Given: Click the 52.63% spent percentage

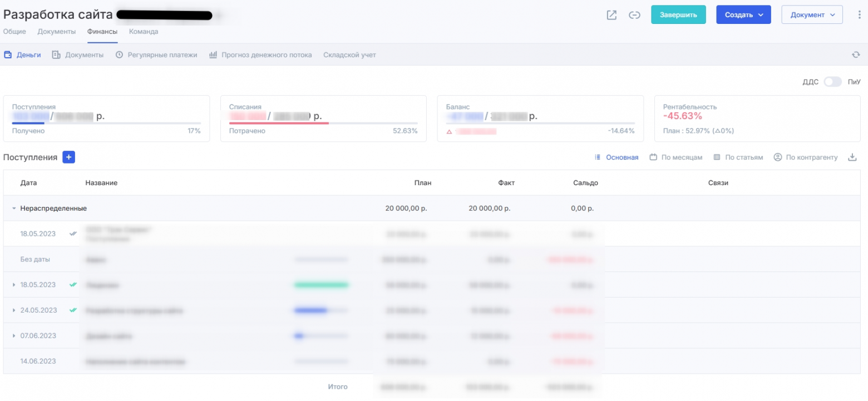Looking at the screenshot, I should [405, 131].
